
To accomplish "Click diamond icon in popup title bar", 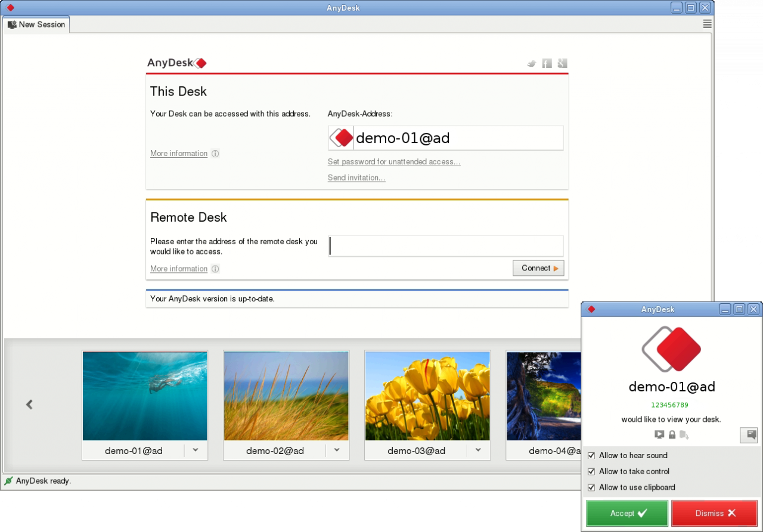I will (591, 309).
